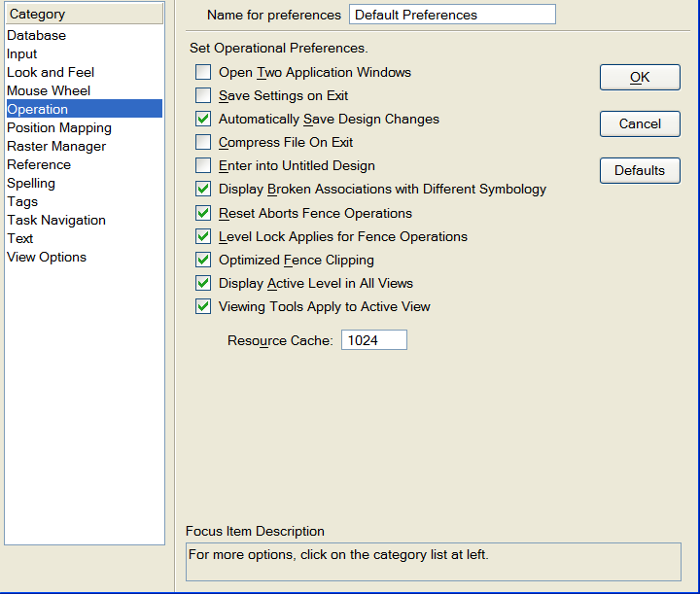Screen dimensions: 700x594
Task: Open the Look and Feel category
Action: [x=85, y=72]
